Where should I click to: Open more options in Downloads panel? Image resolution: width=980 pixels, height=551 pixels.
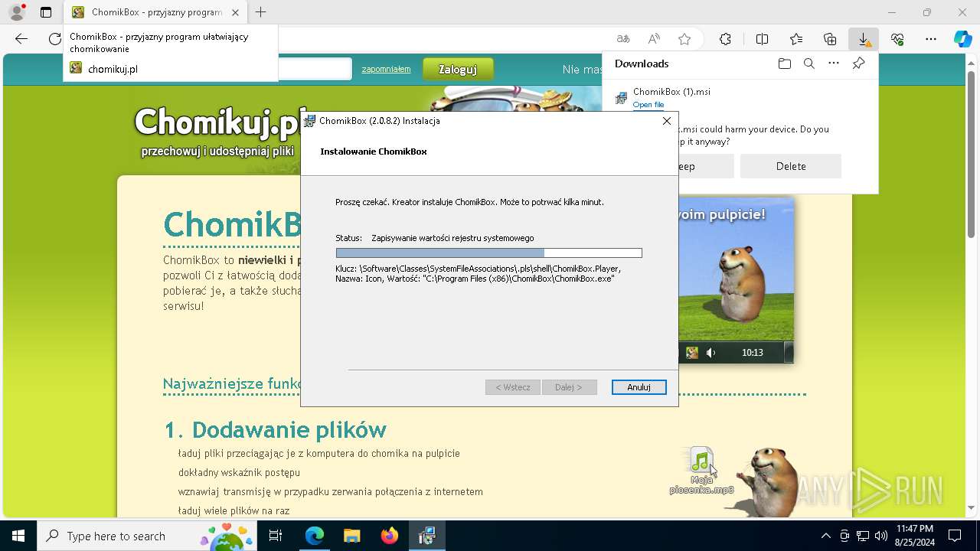[x=834, y=64]
